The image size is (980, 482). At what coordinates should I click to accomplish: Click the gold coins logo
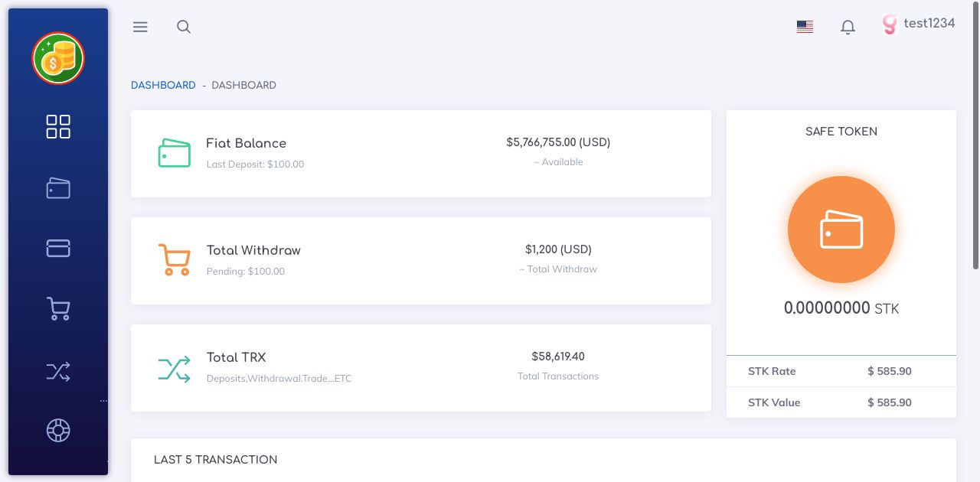58,58
